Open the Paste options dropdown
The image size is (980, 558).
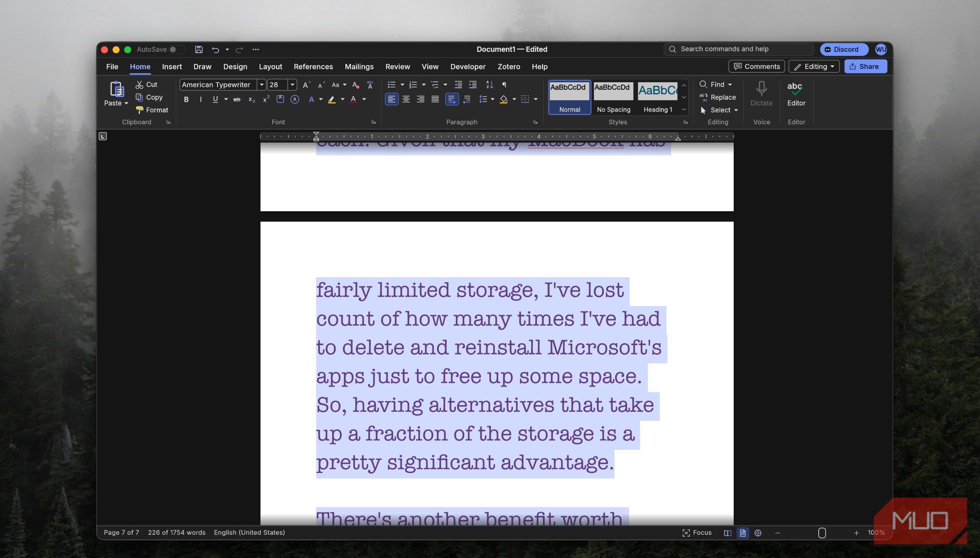tap(126, 103)
